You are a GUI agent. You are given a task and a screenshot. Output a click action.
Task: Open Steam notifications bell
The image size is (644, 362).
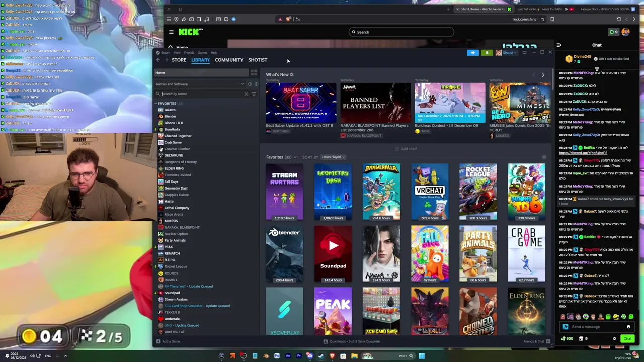(x=487, y=53)
